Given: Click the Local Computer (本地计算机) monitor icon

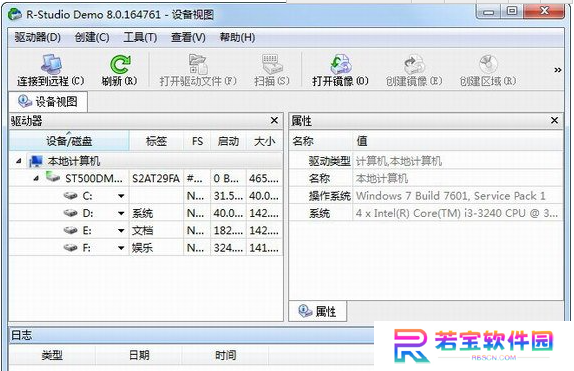Looking at the screenshot, I should [x=36, y=161].
